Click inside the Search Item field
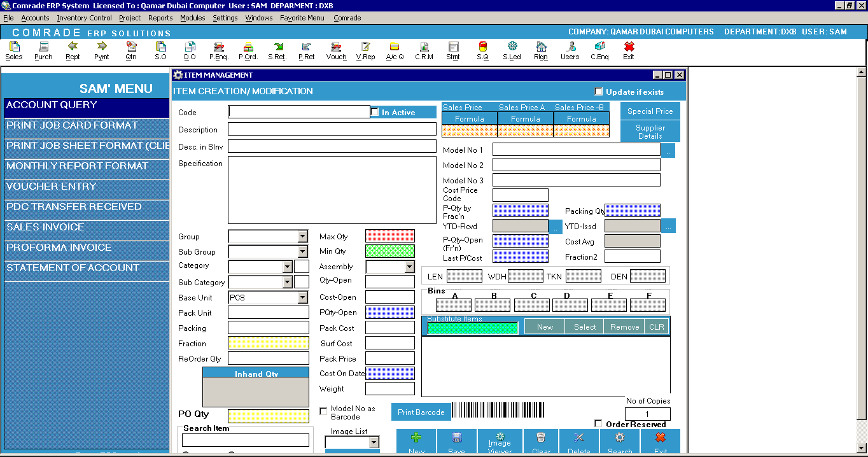The width and height of the screenshot is (868, 457). 245,440
